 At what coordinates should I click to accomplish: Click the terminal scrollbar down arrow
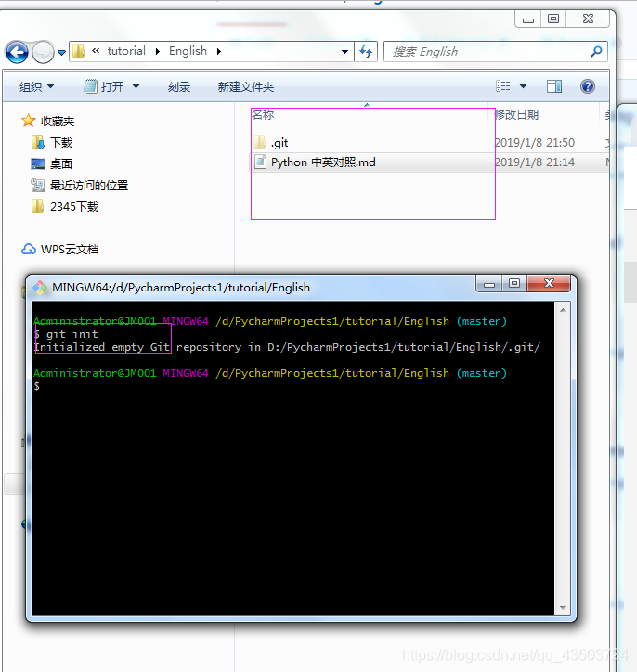(563, 608)
